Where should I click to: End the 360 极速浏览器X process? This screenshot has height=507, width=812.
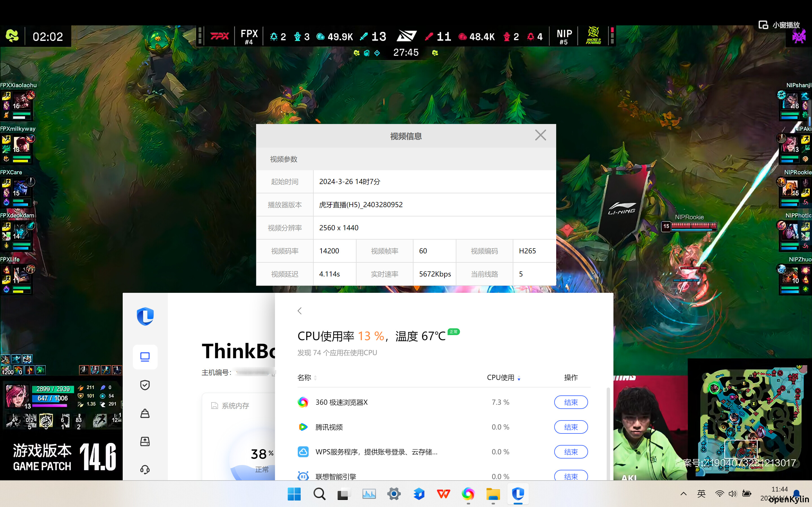[x=571, y=402]
